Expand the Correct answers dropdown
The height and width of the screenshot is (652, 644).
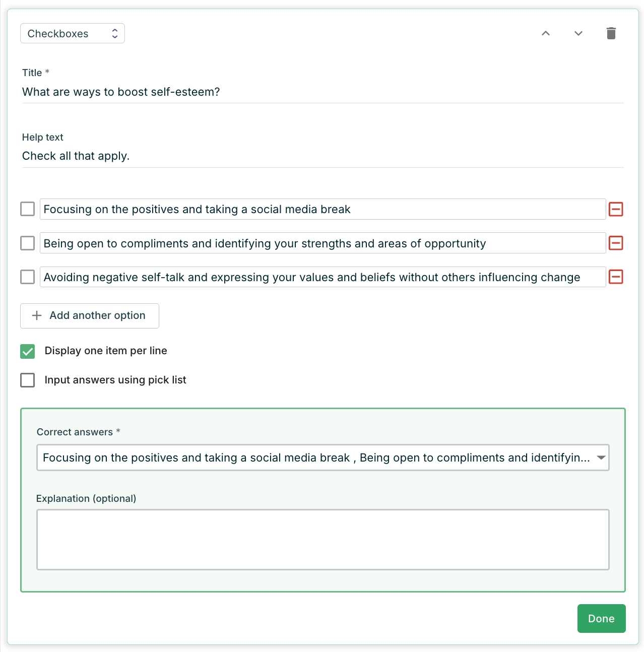point(323,458)
